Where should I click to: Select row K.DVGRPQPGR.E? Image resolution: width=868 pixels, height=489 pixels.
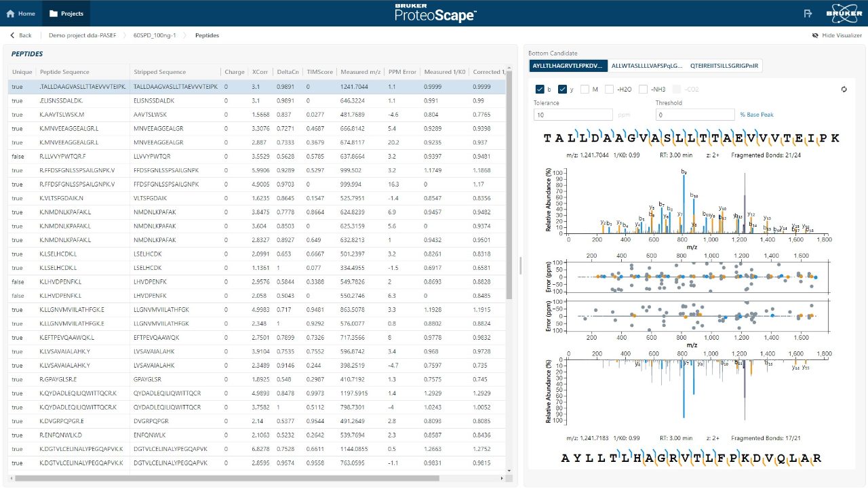pos(257,420)
